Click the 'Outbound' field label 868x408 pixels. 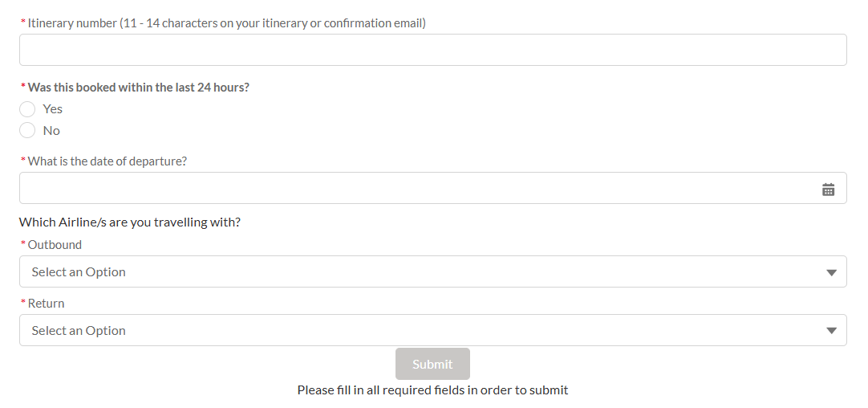pos(55,244)
